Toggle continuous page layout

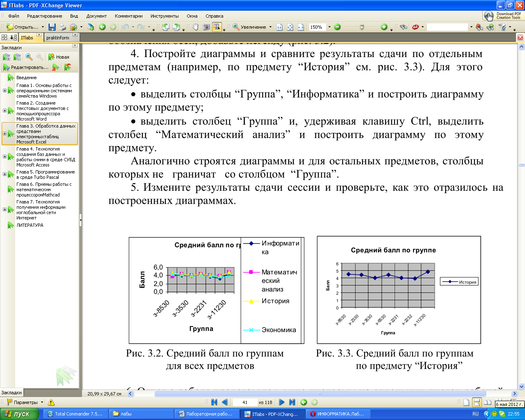click(x=477, y=402)
